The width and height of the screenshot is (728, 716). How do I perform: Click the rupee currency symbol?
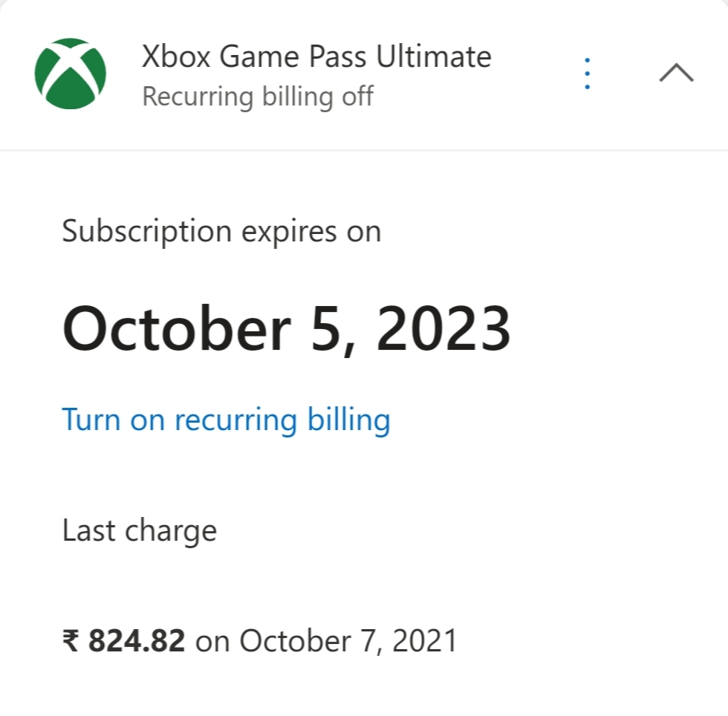tap(71, 641)
